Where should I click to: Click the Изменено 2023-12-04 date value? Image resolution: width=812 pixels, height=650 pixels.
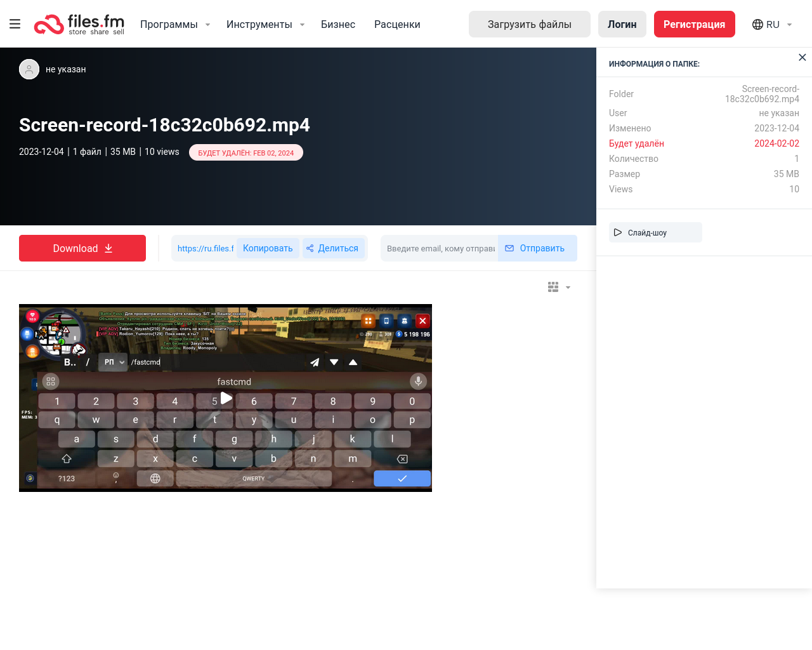pyautogui.click(x=776, y=128)
